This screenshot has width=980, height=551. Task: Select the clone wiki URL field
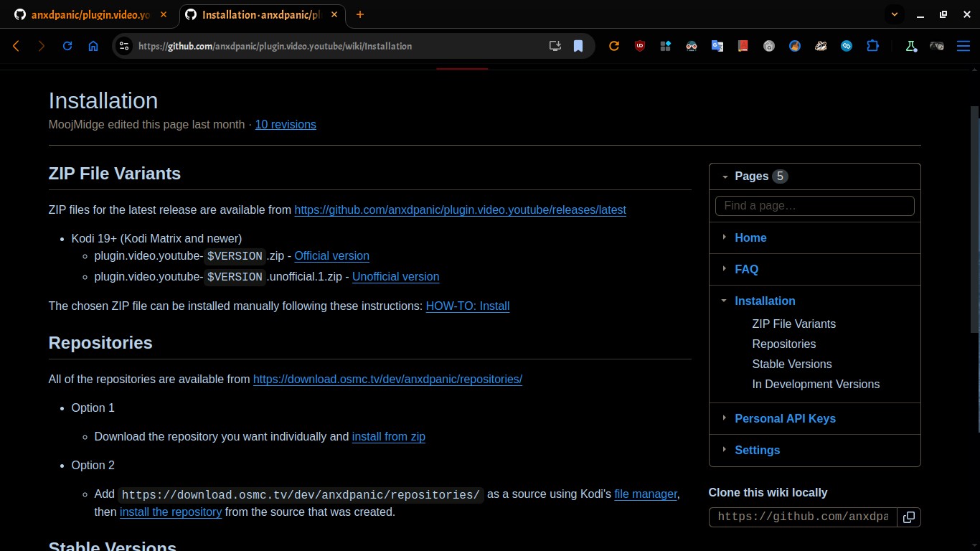804,517
